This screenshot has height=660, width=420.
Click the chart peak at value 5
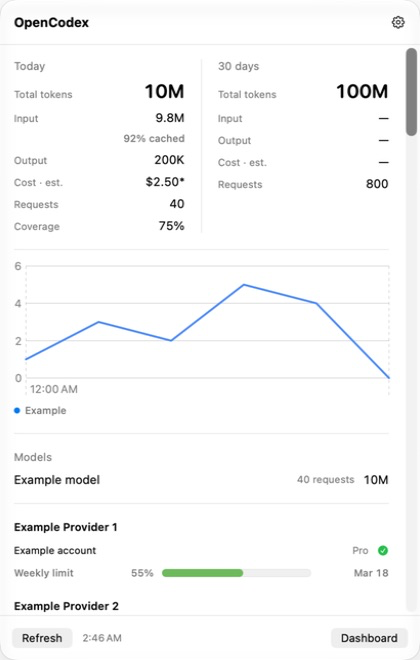[244, 285]
